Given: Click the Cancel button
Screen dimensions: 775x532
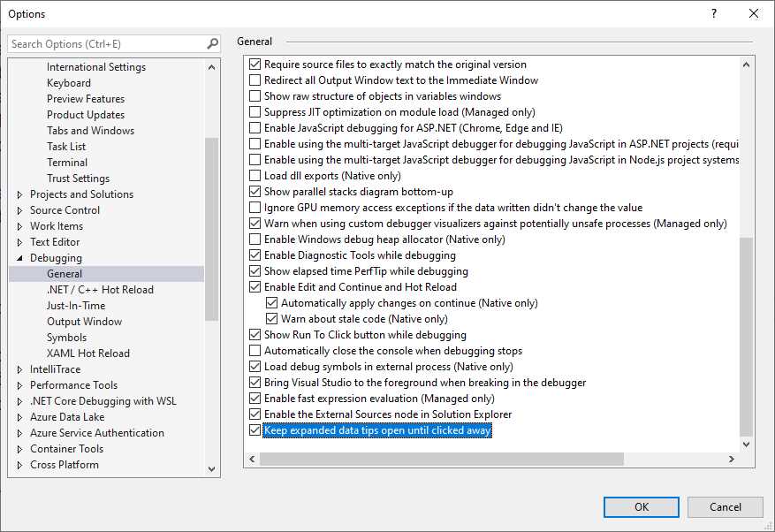Looking at the screenshot, I should coord(725,506).
